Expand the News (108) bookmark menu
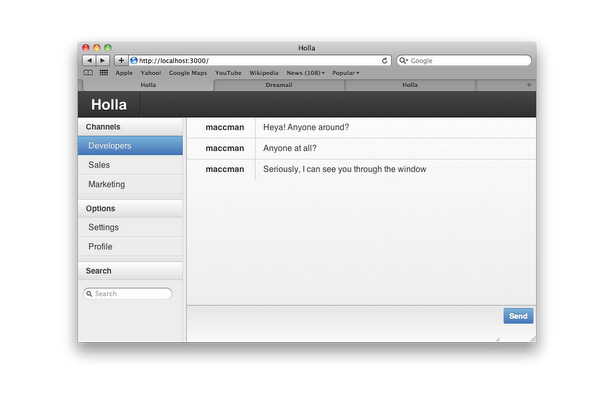615x400 pixels. pyautogui.click(x=305, y=73)
